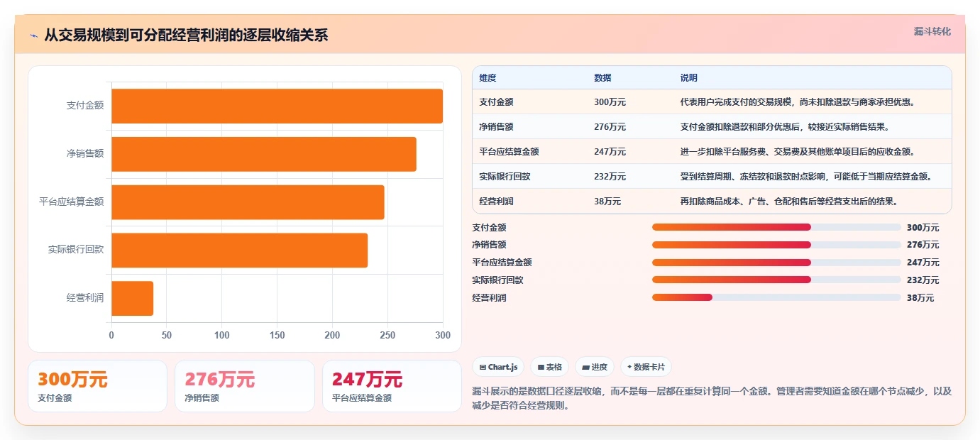Click the 支付金额 bar in chart
980x440 pixels.
tap(277, 106)
